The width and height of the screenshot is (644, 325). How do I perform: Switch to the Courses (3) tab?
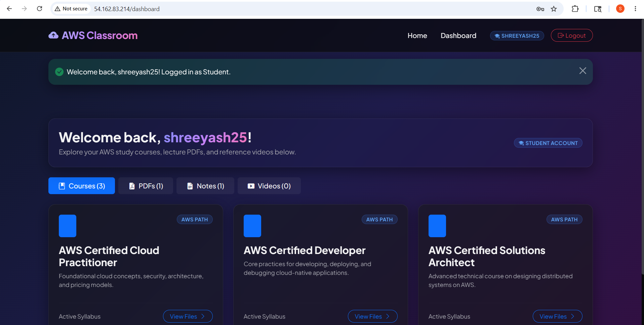pyautogui.click(x=82, y=186)
